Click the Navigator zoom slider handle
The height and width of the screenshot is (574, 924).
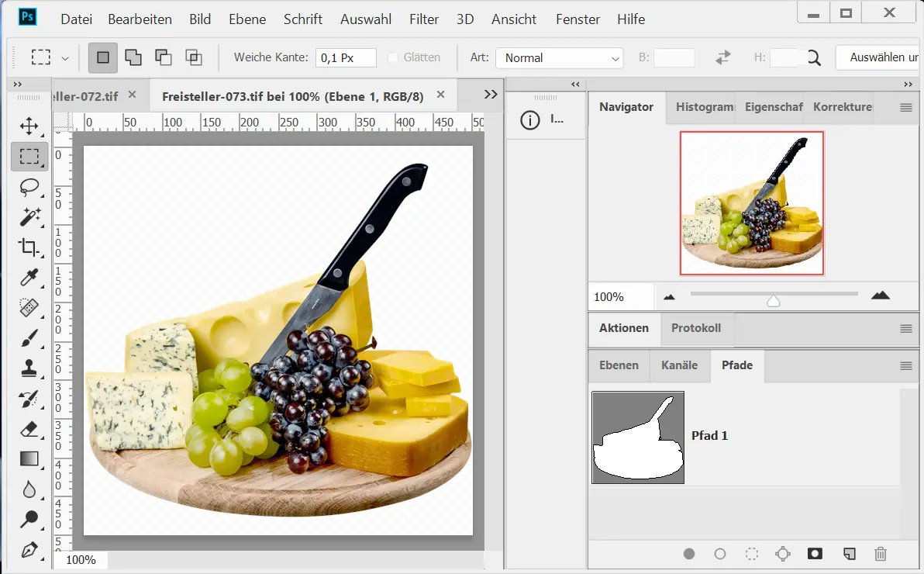(x=773, y=301)
